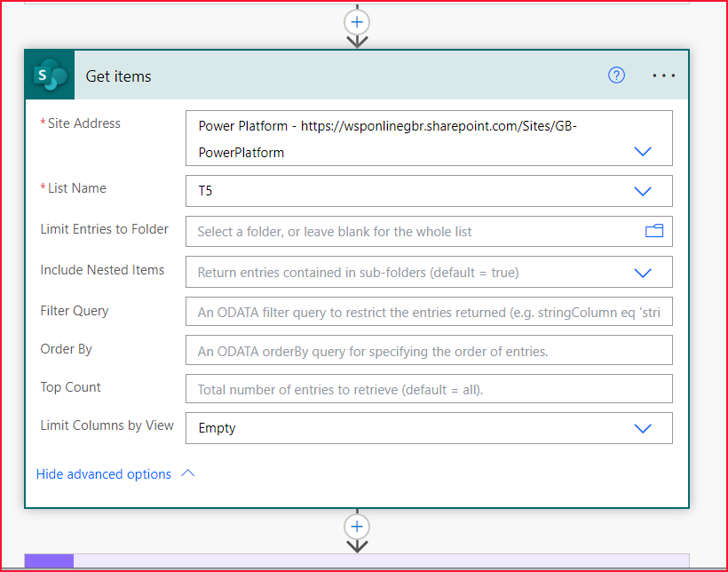The height and width of the screenshot is (572, 728).
Task: Expand the Include Nested Items dropdown
Action: [x=643, y=273]
